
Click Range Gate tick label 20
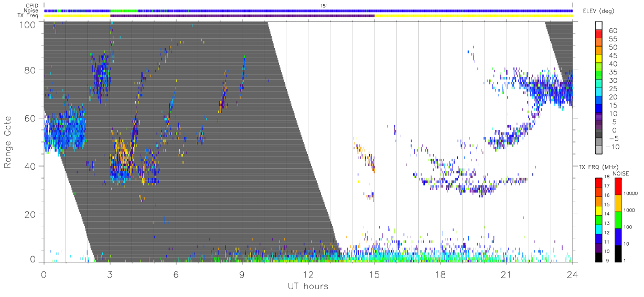pyautogui.click(x=31, y=215)
